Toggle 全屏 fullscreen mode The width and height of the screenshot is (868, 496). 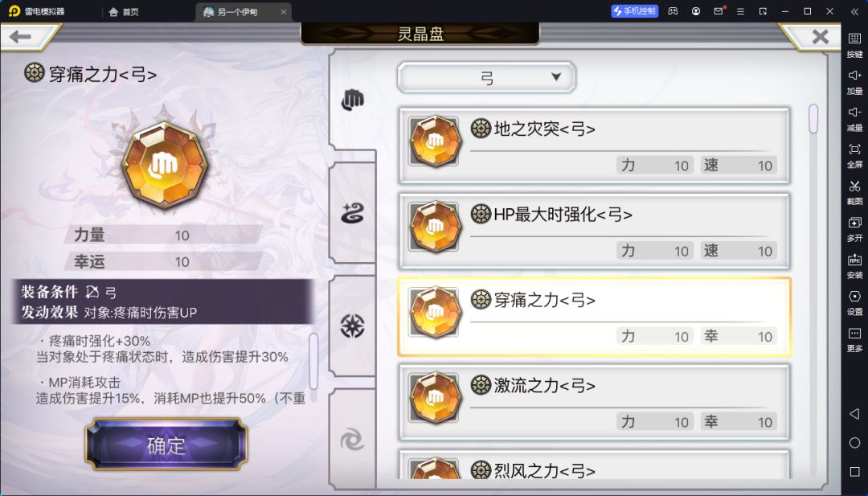click(854, 155)
